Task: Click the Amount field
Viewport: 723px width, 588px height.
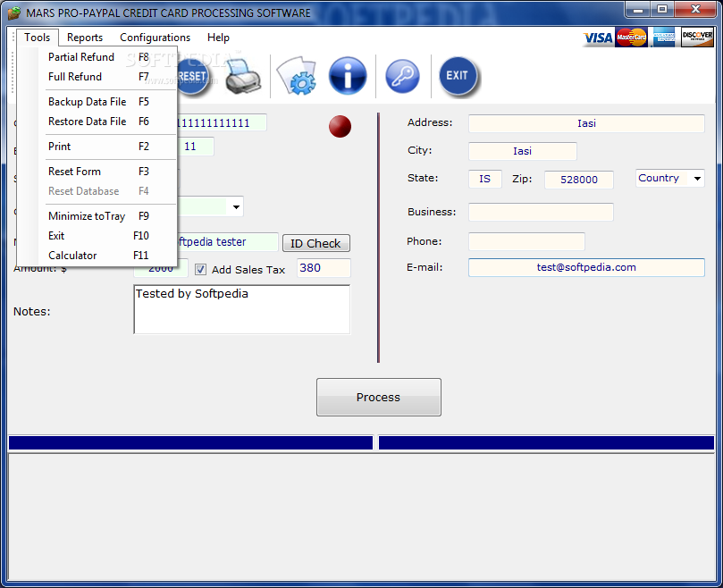Action: (161, 271)
